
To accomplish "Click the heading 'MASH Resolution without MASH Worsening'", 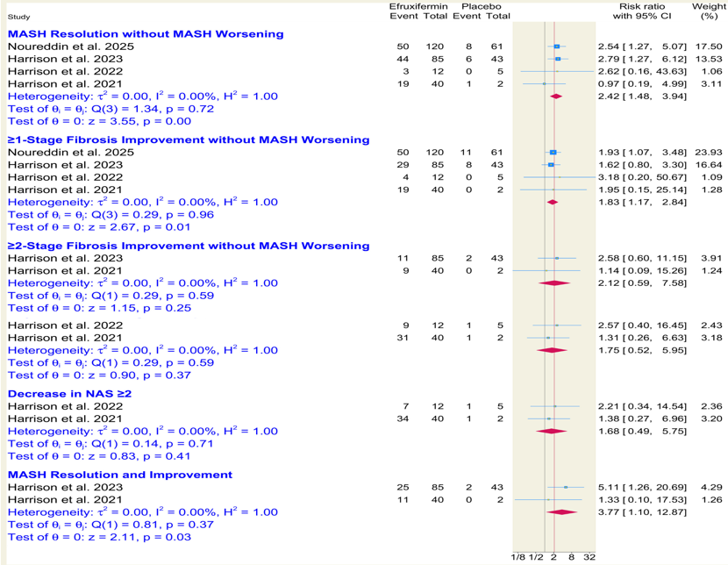I will click(146, 34).
